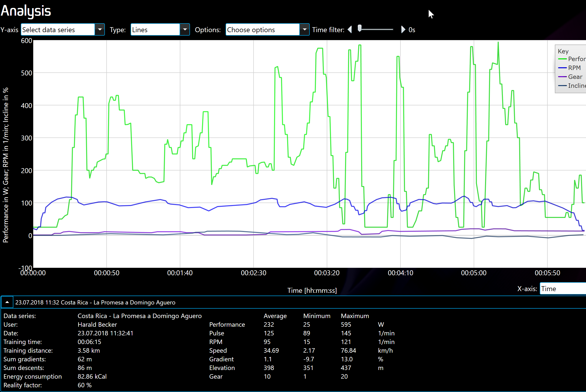Image resolution: width=586 pixels, height=392 pixels.
Task: Increase time filter with the right arrow
Action: tap(403, 29)
